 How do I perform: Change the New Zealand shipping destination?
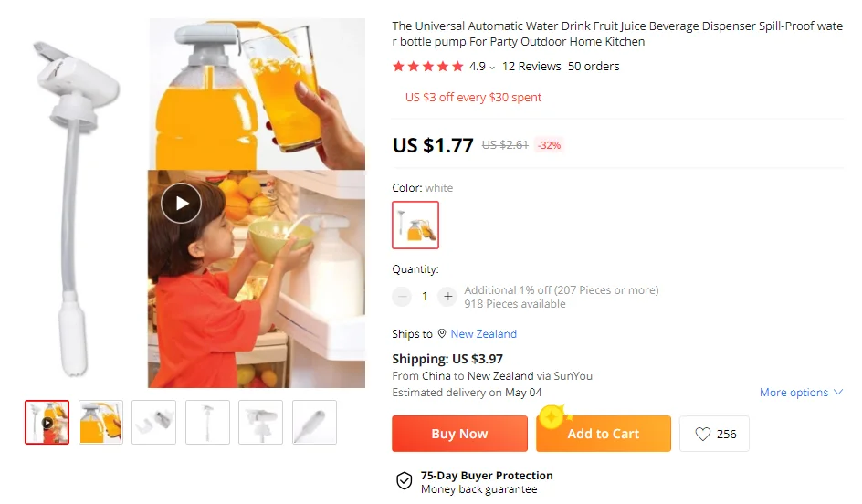click(483, 334)
